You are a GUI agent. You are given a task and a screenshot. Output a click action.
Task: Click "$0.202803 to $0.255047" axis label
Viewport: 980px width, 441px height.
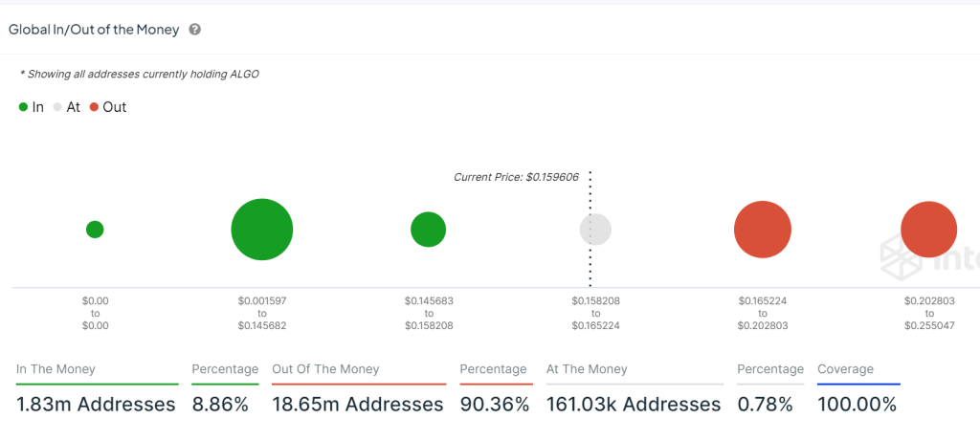click(x=929, y=313)
